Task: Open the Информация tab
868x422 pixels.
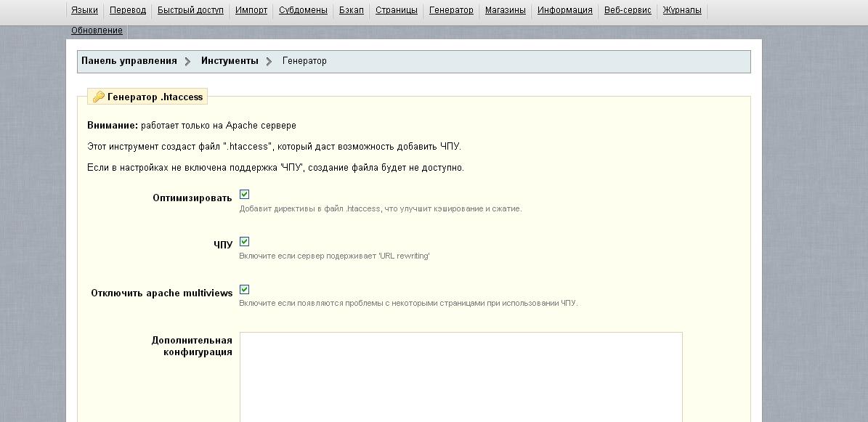Action: click(564, 10)
